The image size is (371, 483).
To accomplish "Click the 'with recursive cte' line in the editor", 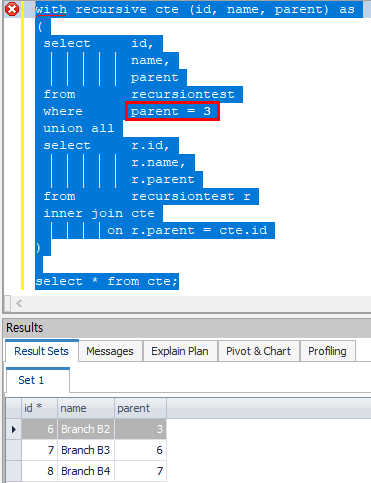I will [x=195, y=9].
